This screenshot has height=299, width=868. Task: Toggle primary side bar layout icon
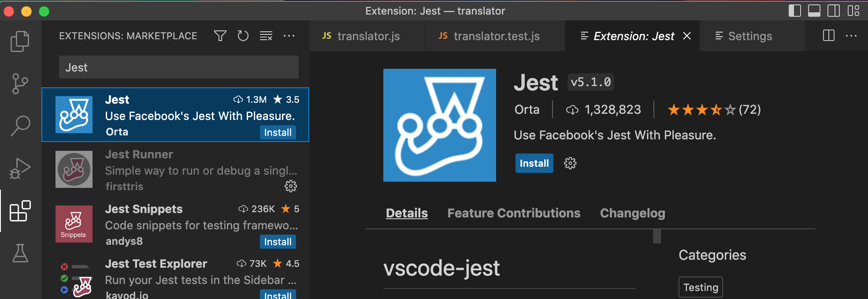[x=795, y=11]
